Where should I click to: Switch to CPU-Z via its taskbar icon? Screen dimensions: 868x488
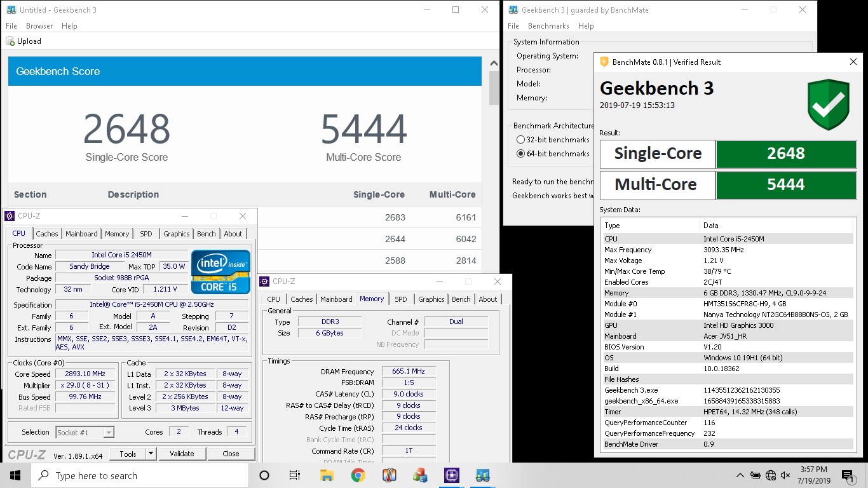point(452,475)
